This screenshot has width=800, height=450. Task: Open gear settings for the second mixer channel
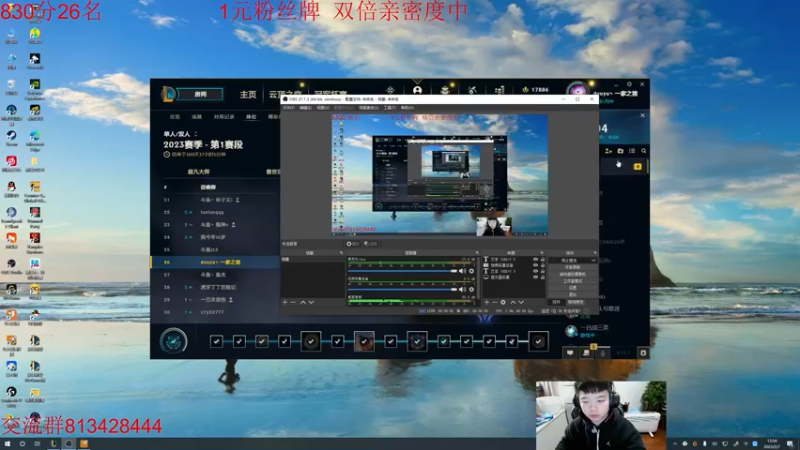pyautogui.click(x=471, y=289)
